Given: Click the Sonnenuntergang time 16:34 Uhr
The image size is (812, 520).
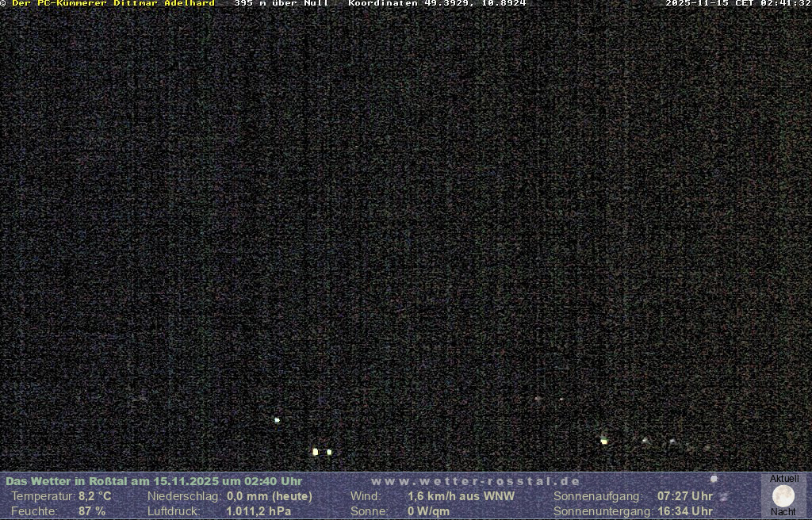Looking at the screenshot, I should (685, 511).
